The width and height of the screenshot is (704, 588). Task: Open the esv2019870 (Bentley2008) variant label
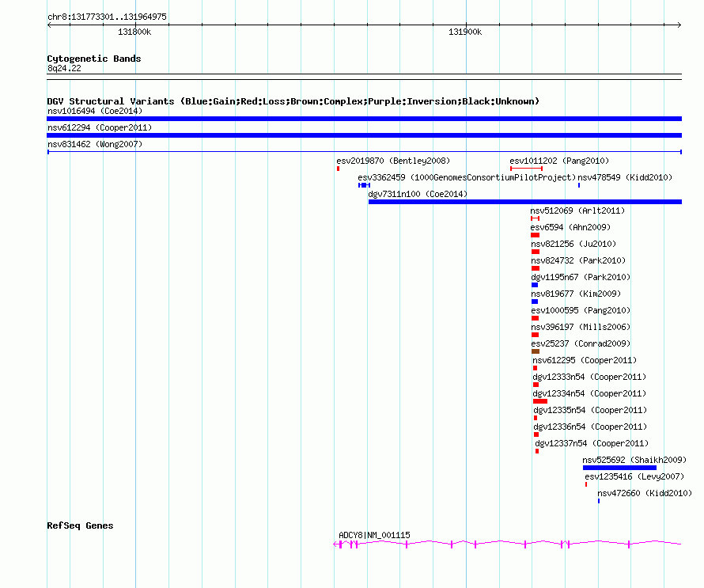393,161
